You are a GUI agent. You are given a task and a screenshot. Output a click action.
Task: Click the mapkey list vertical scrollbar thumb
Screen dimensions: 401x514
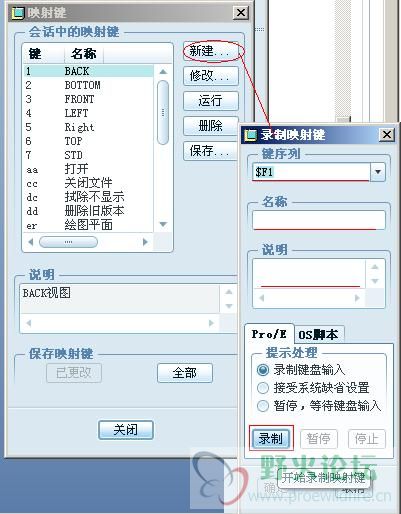(x=163, y=113)
